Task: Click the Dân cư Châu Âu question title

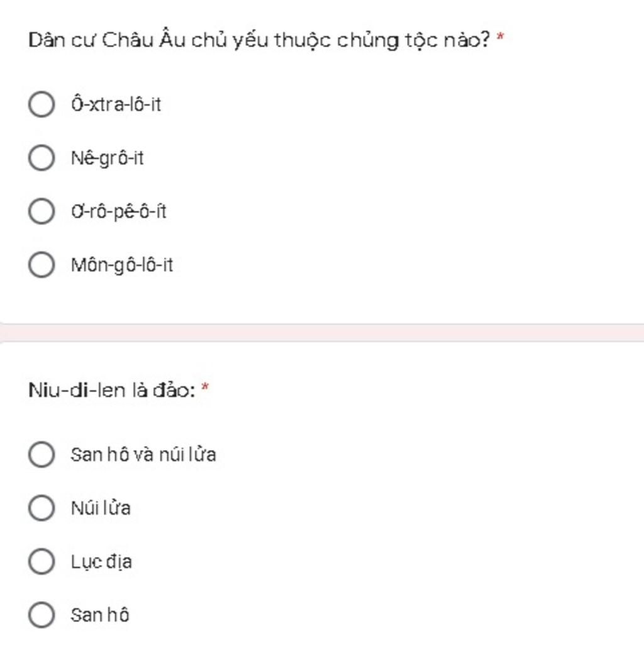Action: 258,40
